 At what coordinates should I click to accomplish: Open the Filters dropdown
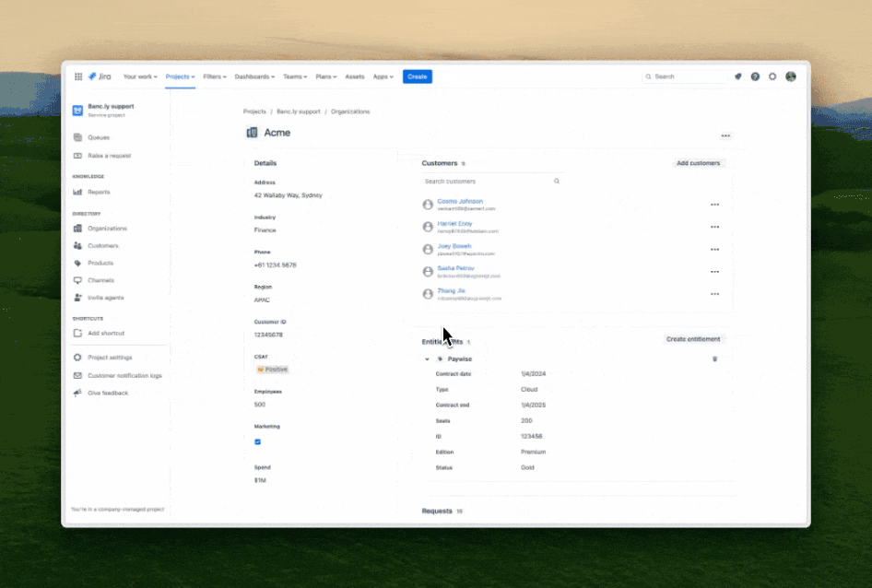click(215, 76)
